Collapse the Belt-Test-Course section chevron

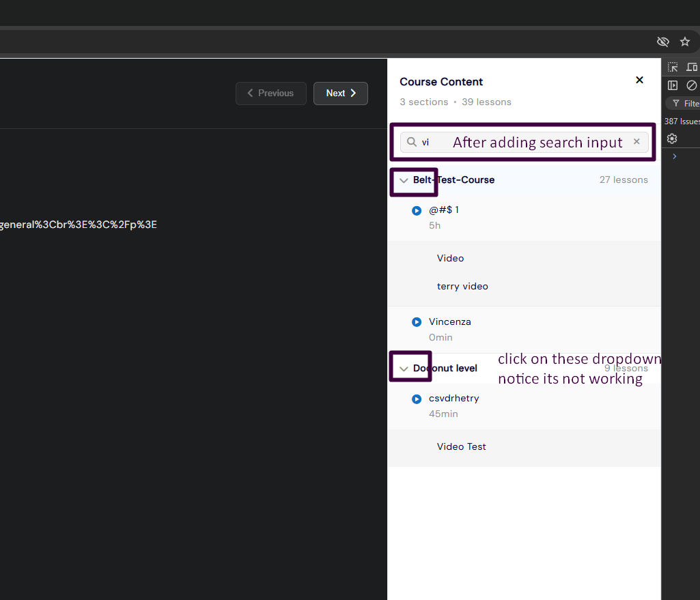click(x=404, y=180)
